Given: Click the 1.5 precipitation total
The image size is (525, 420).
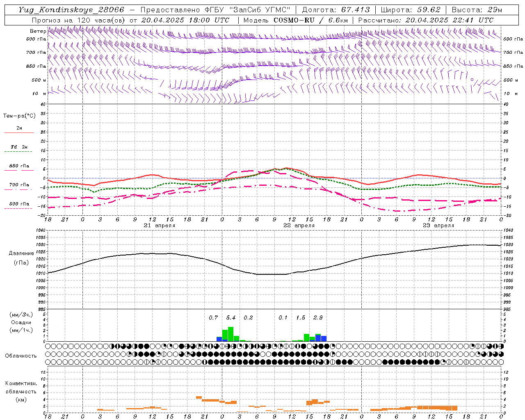Looking at the screenshot, I should pyautogui.click(x=301, y=317).
